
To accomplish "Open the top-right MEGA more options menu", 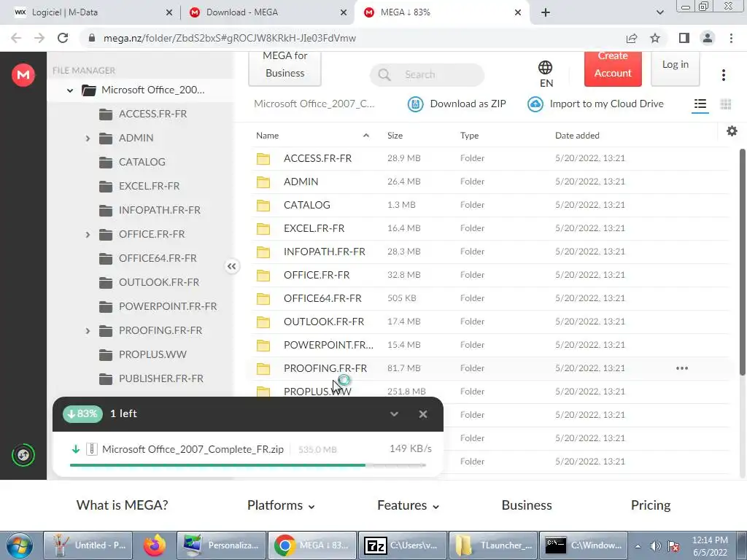I will coord(723,75).
